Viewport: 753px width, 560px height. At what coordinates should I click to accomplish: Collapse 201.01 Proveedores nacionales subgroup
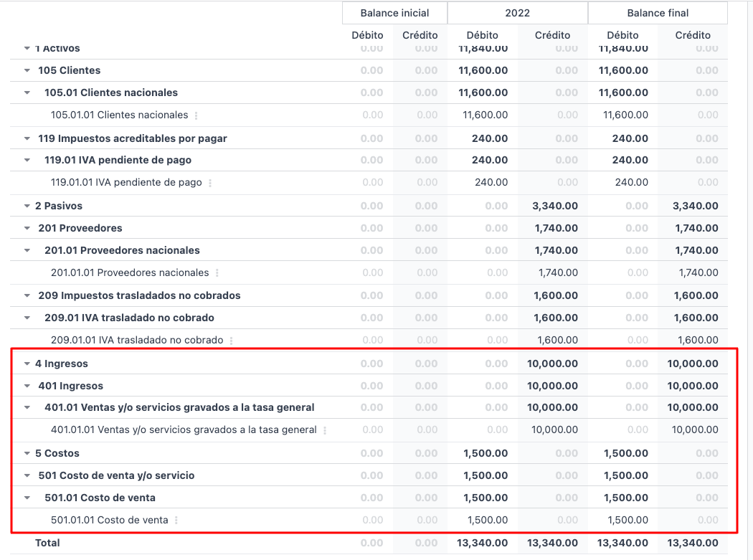(x=27, y=251)
